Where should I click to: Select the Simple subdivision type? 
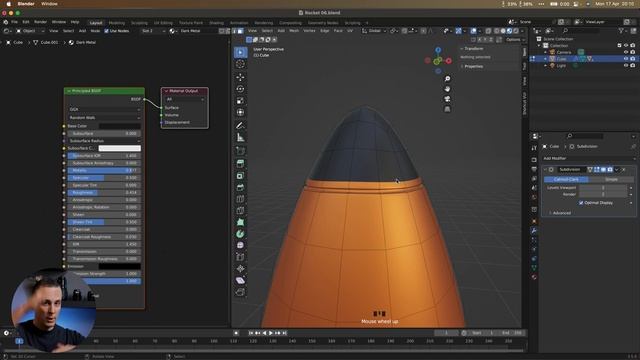coord(611,179)
